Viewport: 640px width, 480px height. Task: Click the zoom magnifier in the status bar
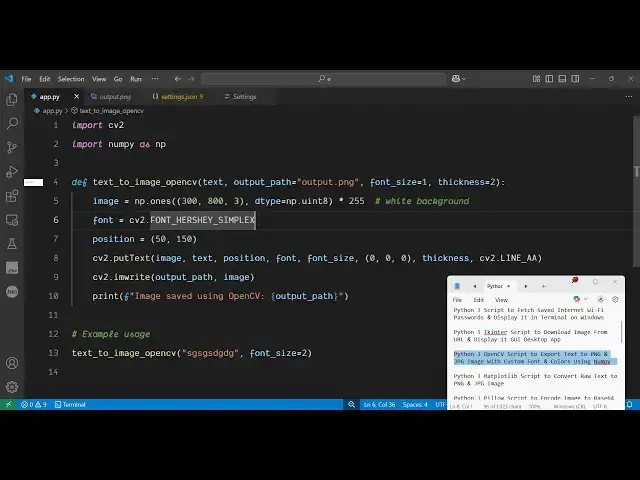coord(351,404)
